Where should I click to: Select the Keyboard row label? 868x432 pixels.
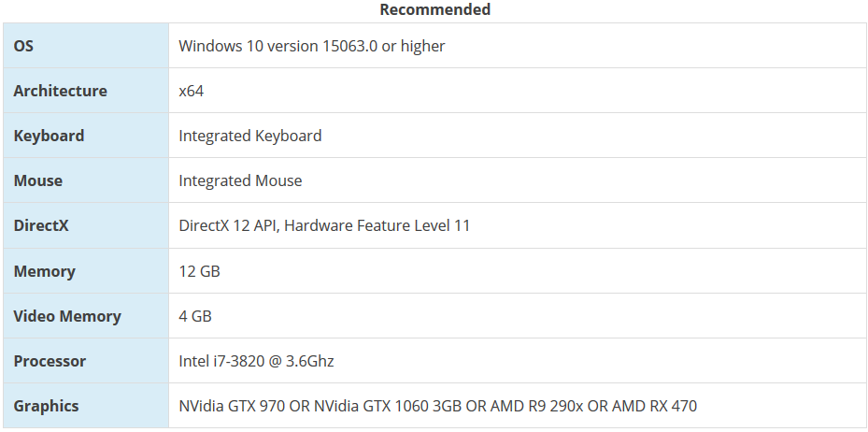coord(49,136)
